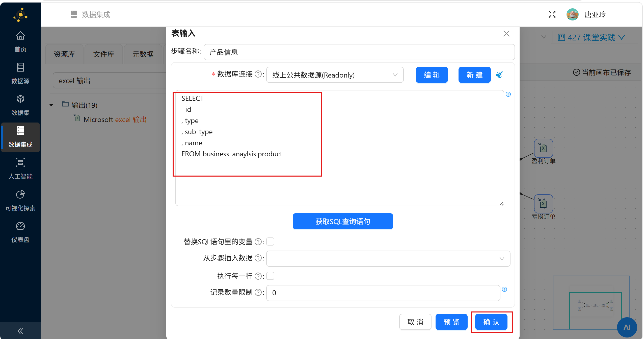Click the 记录数量限制 input field
Screen dimensions: 644x339
coord(383,293)
